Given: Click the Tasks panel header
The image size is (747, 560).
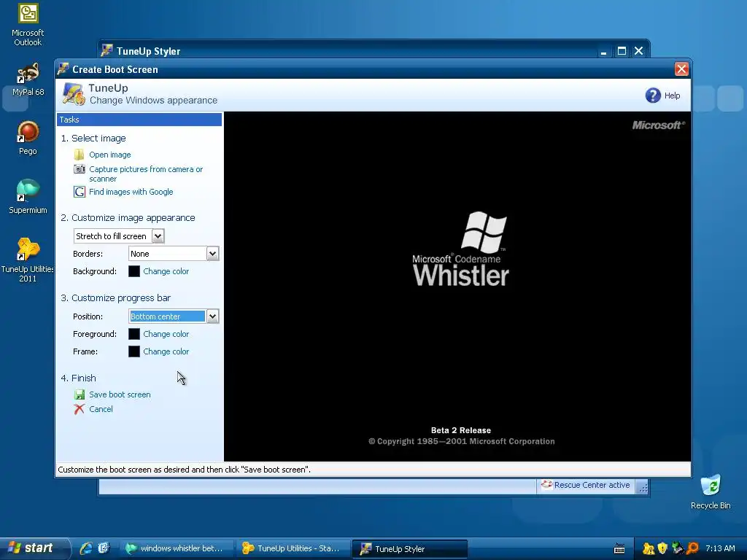Looking at the screenshot, I should point(139,120).
